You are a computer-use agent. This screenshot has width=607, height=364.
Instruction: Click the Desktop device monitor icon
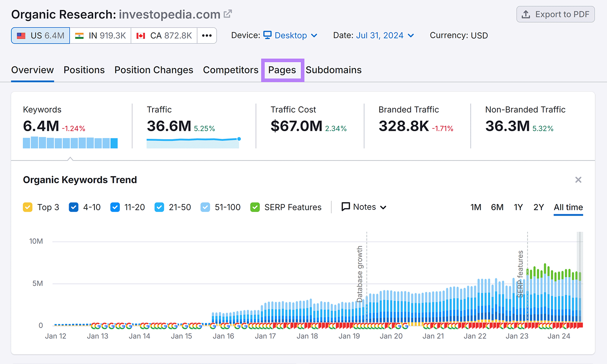[x=268, y=35]
